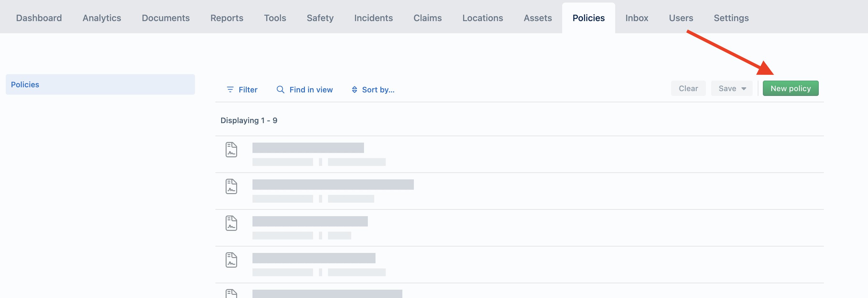Screen dimensions: 868x298
Task: Create a New policy
Action: [791, 88]
